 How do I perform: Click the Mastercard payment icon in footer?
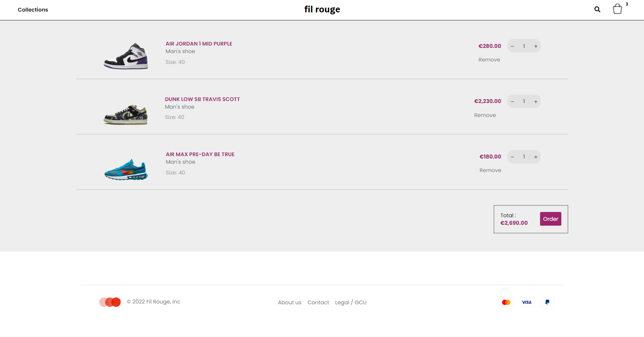click(x=506, y=302)
